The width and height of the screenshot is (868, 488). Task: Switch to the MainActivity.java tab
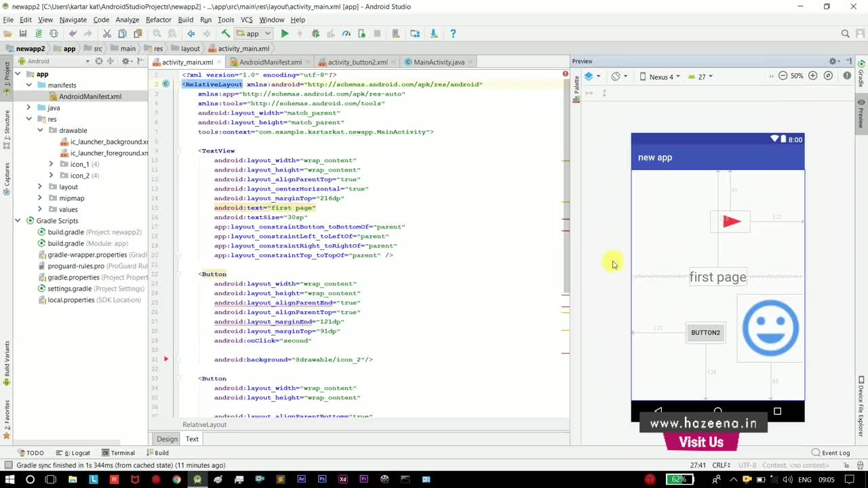click(439, 62)
